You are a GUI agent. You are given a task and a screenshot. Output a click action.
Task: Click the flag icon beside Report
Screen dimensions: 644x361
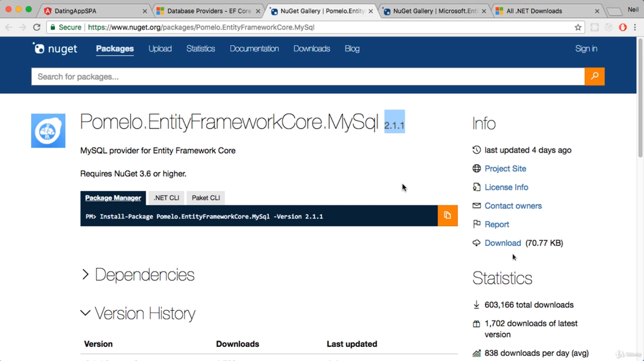pos(477,224)
